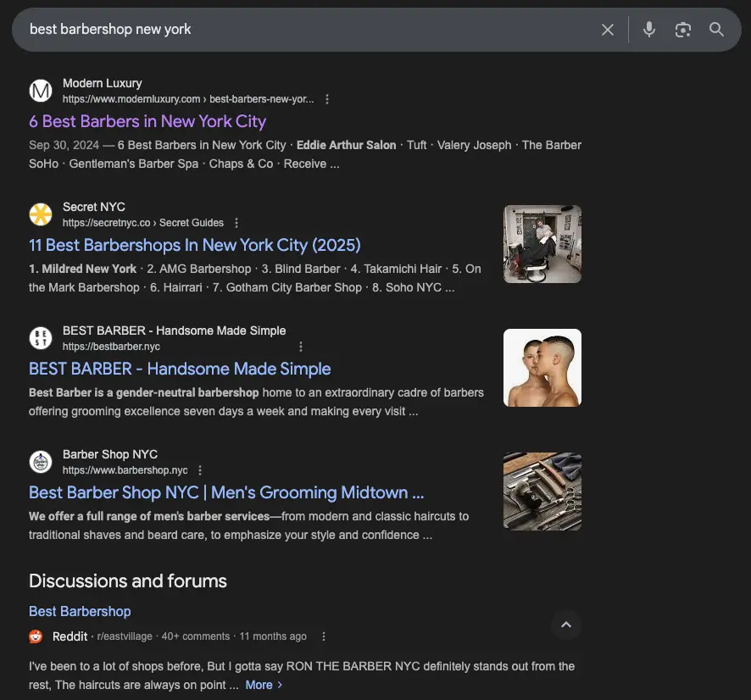Open the three-dot menu on the Reddit post
The height and width of the screenshot is (700, 751).
[323, 636]
